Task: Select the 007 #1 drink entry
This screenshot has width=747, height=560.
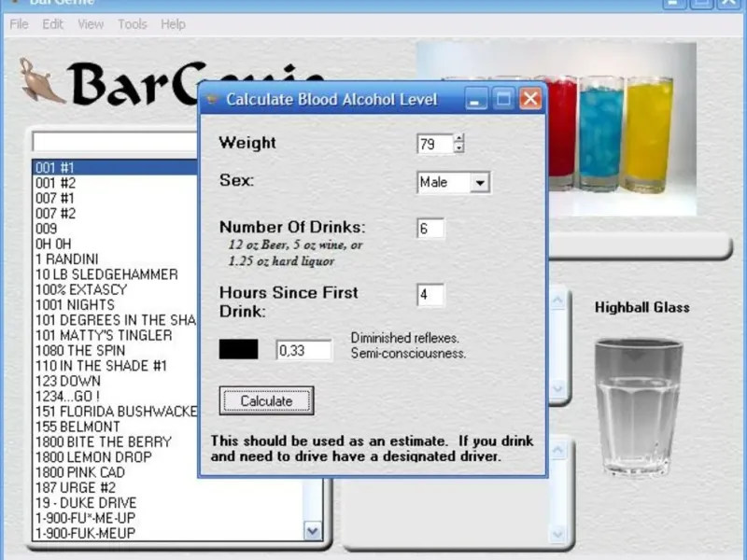Action: click(115, 198)
